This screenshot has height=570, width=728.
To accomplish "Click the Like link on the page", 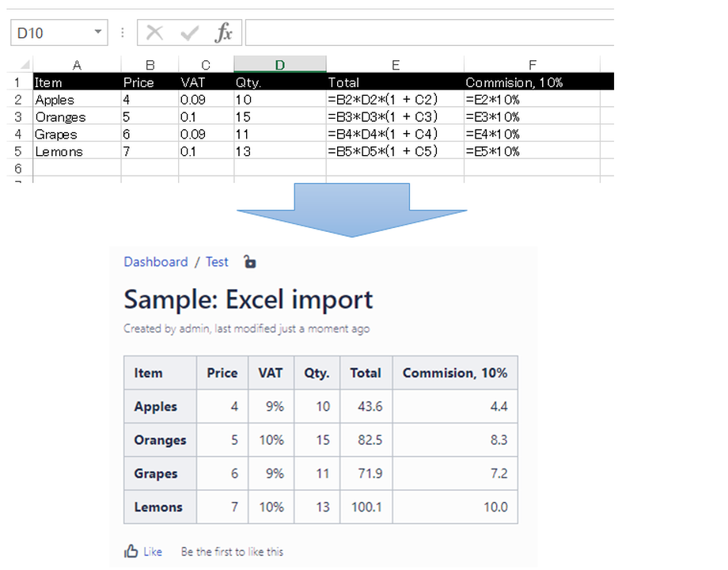I will [152, 552].
